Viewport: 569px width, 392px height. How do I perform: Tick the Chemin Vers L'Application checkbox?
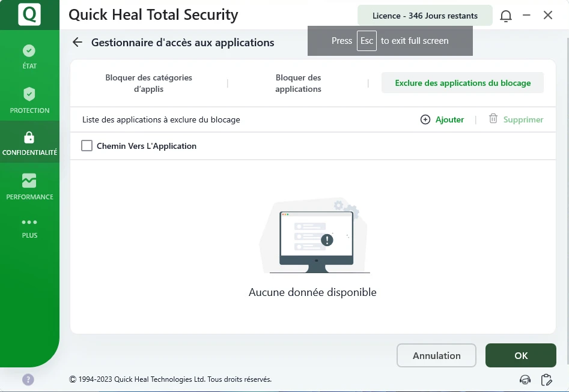coord(87,146)
